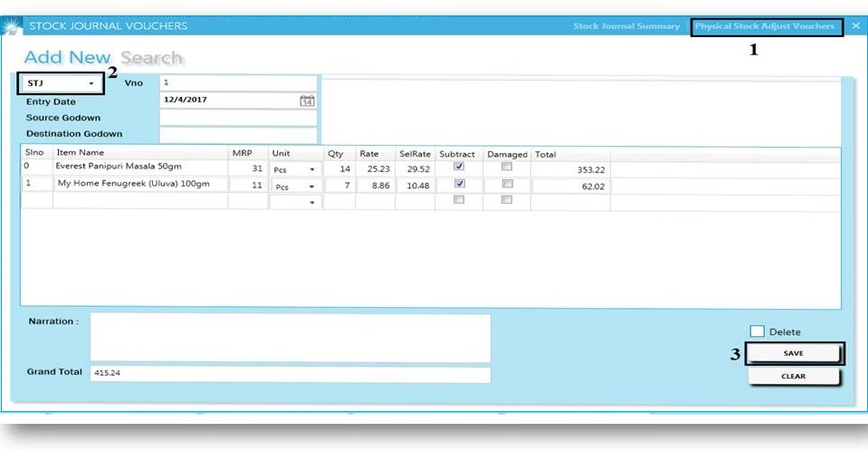Click the Slno column header
868x451 pixels.
coord(34,152)
